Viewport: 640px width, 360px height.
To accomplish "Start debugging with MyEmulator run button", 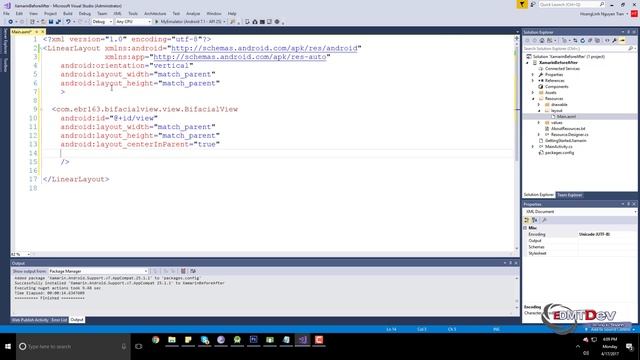I will [189, 22].
